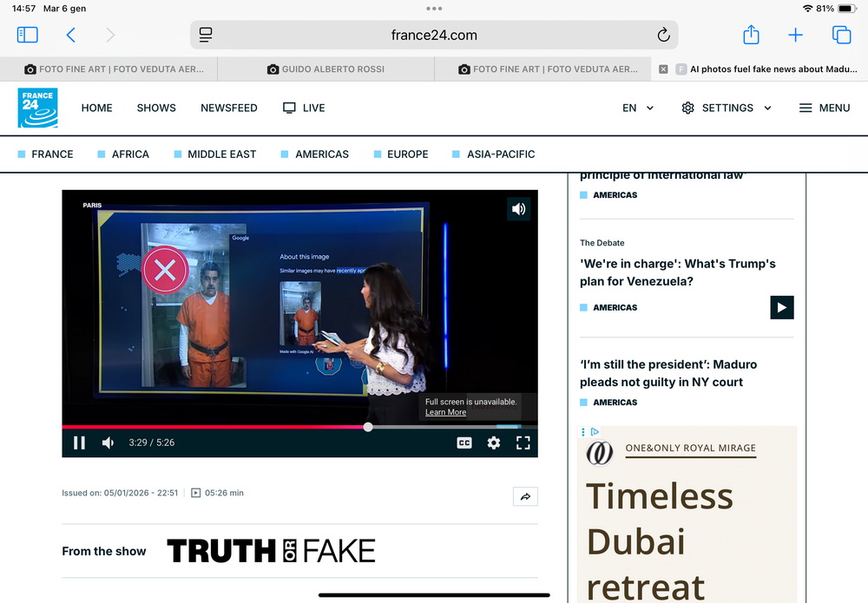
Task: Open the Safari share sheet
Action: [751, 35]
